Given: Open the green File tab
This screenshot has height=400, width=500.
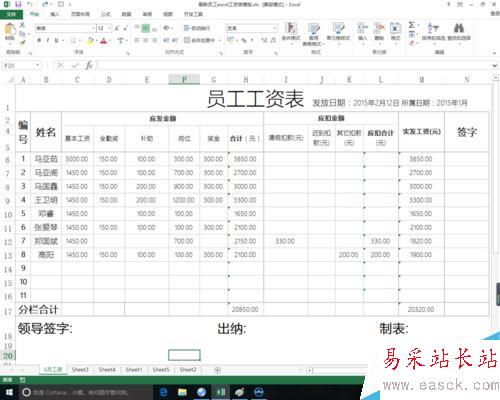Looking at the screenshot, I should click(11, 14).
